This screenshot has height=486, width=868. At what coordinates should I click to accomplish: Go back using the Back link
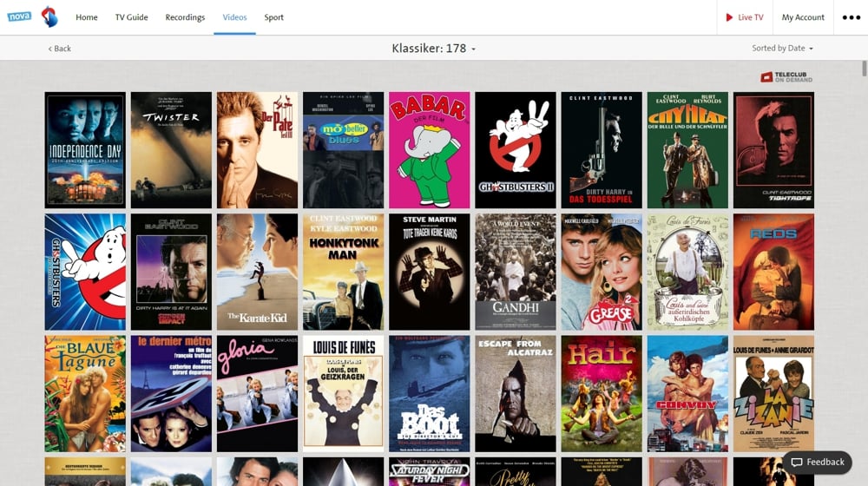point(59,49)
